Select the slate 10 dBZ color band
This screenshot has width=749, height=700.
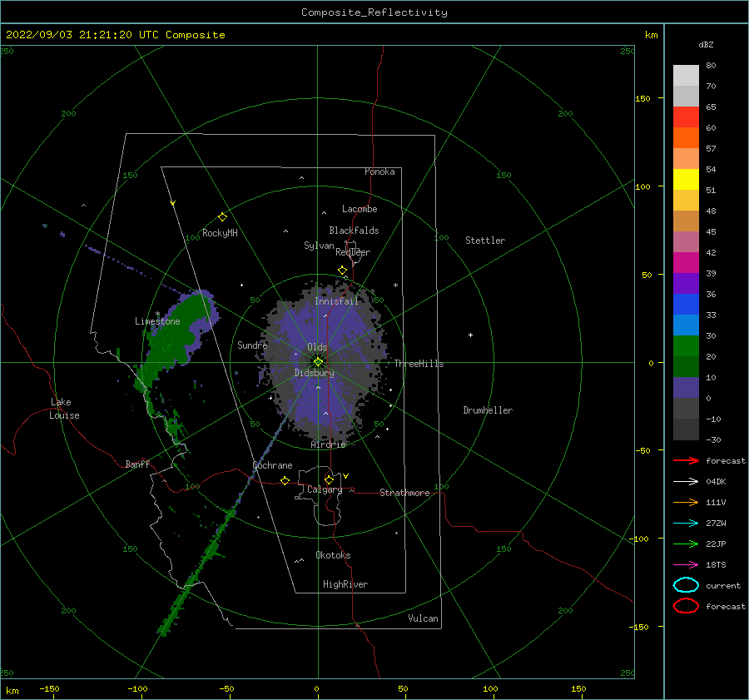pyautogui.click(x=686, y=388)
